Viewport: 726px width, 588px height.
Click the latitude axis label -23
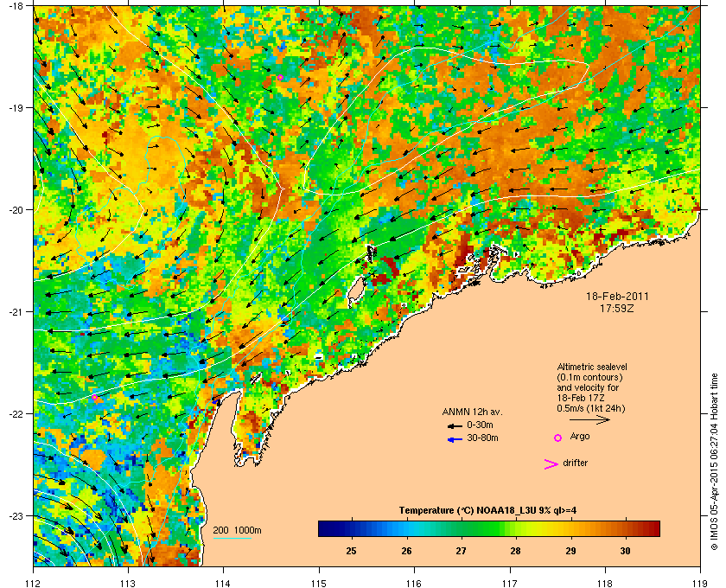[x=15, y=515]
